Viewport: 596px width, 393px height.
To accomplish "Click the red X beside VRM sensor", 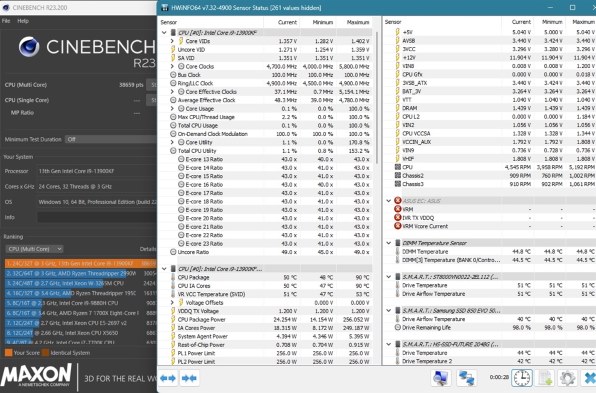I will coord(398,209).
